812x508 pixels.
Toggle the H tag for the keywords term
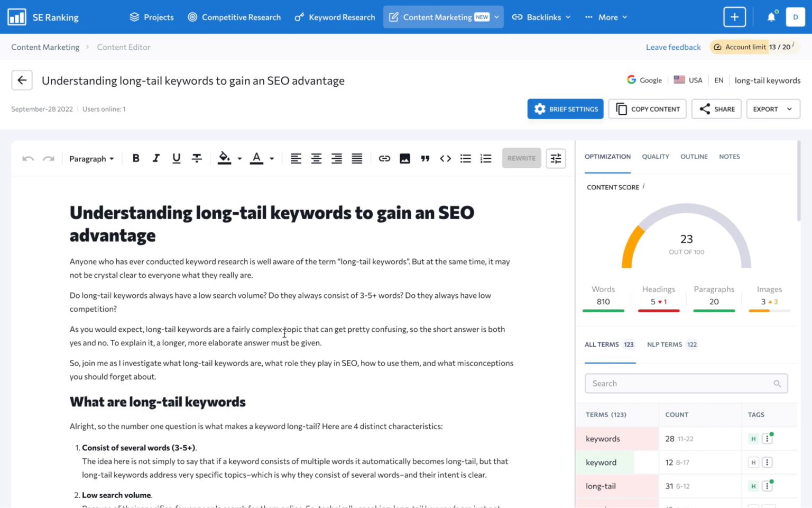pyautogui.click(x=753, y=438)
